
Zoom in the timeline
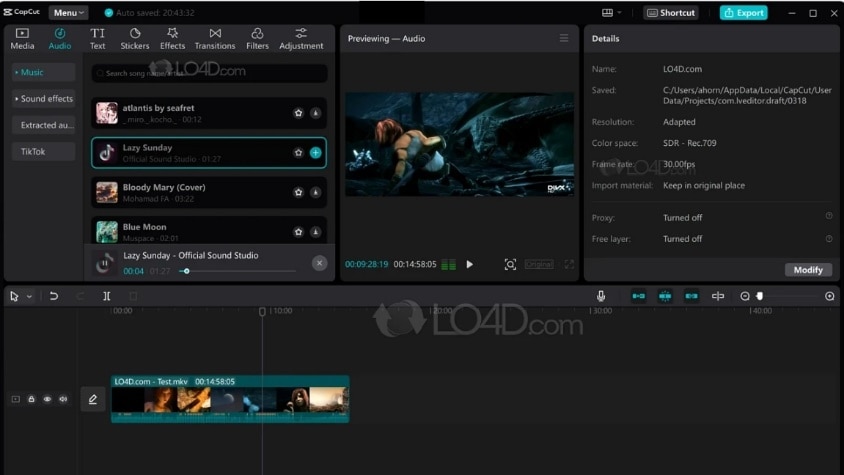(829, 296)
